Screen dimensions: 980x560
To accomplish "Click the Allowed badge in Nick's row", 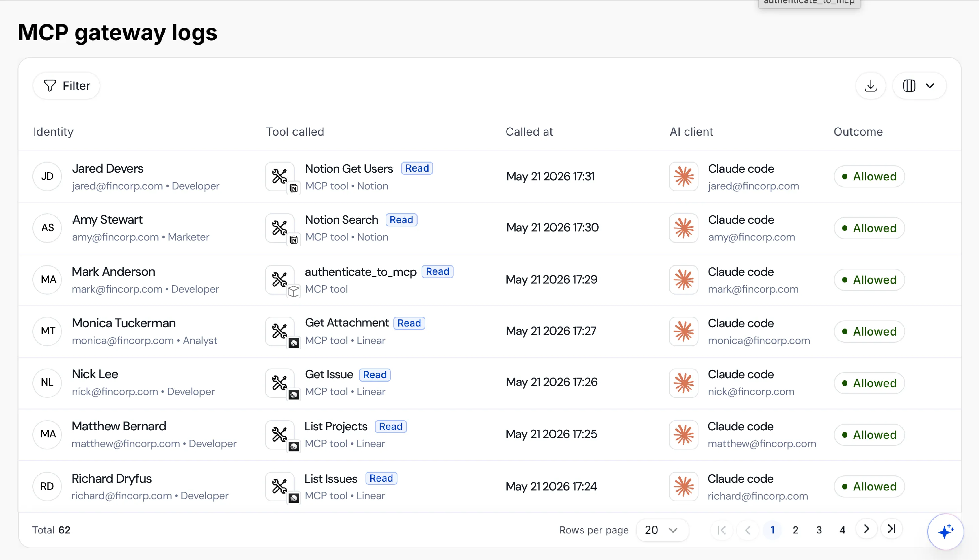I will (x=869, y=383).
